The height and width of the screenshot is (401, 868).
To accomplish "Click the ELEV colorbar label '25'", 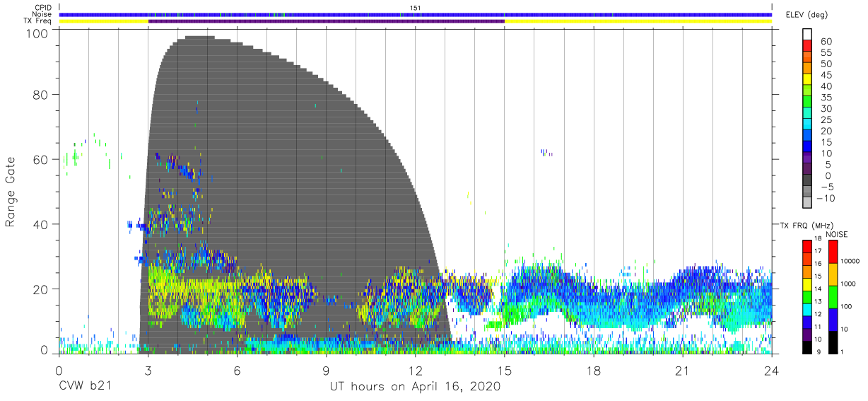I will coord(826,120).
